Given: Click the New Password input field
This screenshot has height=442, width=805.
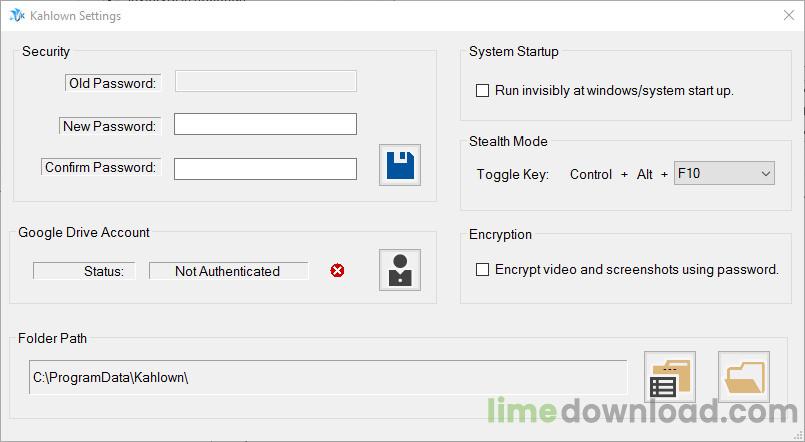Looking at the screenshot, I should pos(265,124).
